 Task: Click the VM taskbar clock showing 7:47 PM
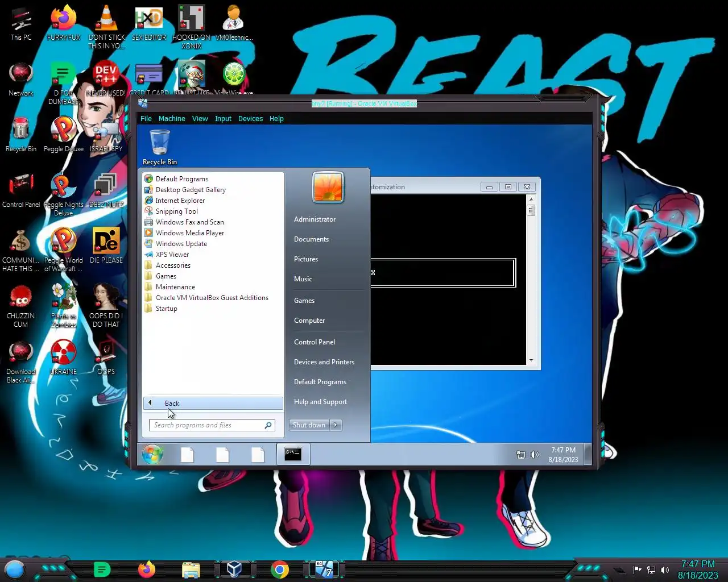pyautogui.click(x=563, y=455)
